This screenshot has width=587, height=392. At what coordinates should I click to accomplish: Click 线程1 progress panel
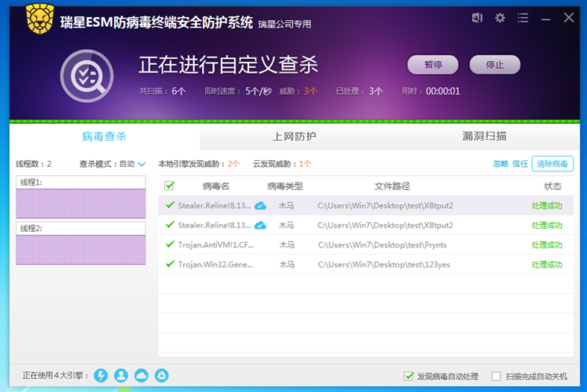click(x=81, y=197)
